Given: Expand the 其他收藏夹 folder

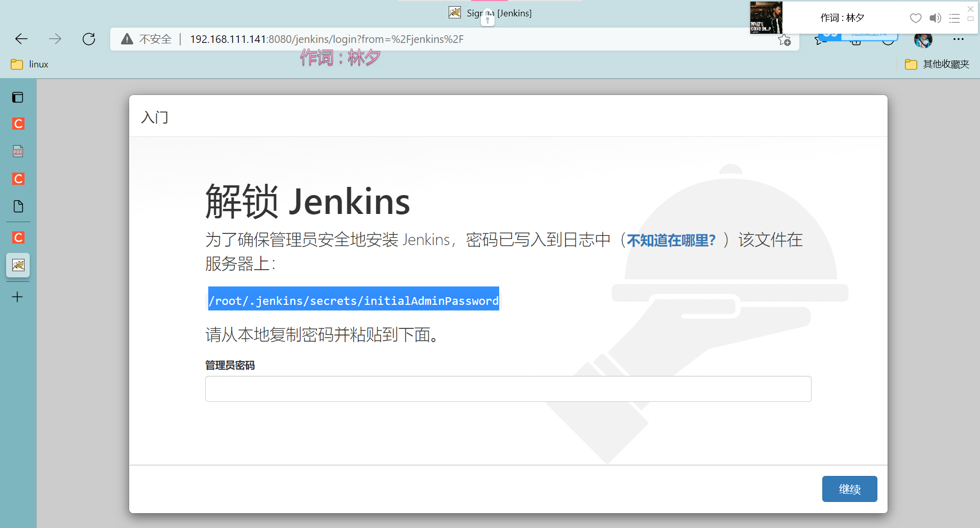Looking at the screenshot, I should click(937, 64).
